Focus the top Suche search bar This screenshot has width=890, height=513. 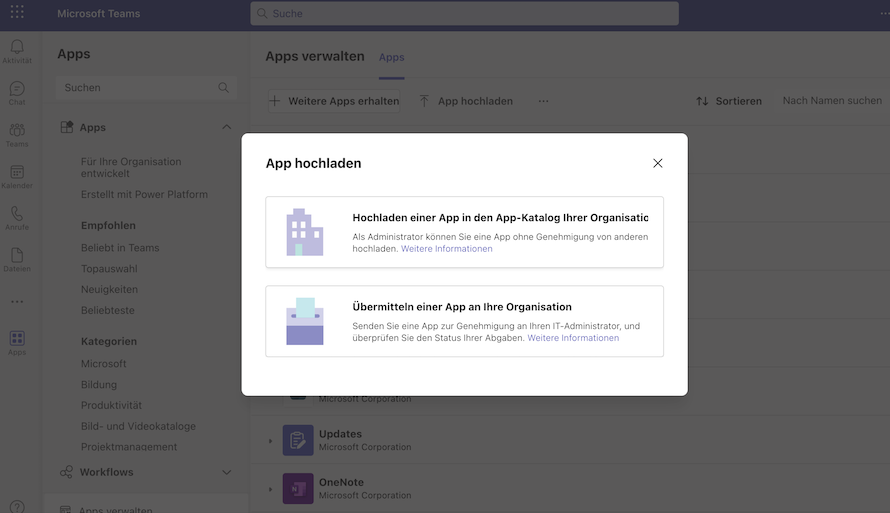pos(464,13)
